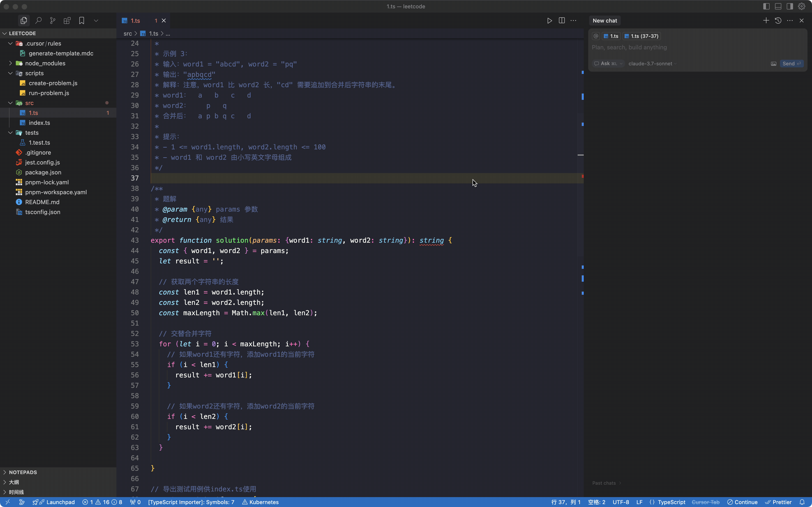Open the Search view icon

pyautogui.click(x=38, y=21)
